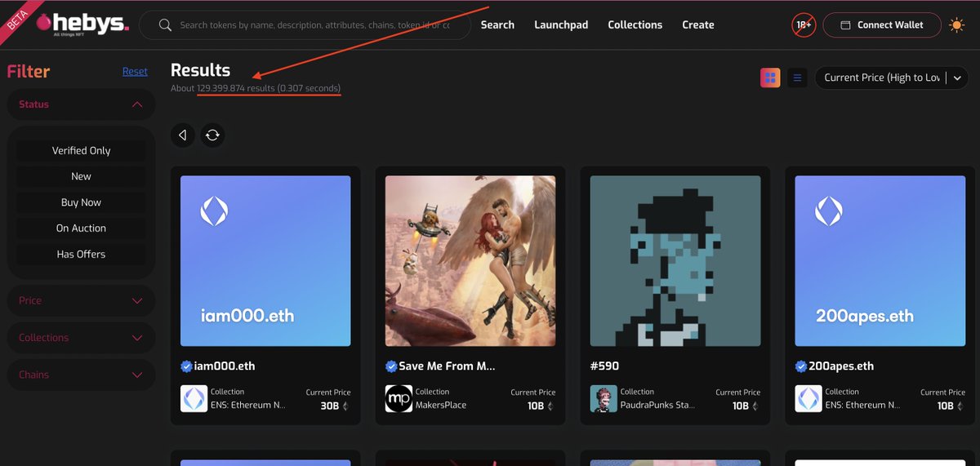
Task: Click the Connect Wallet button
Action: (882, 25)
